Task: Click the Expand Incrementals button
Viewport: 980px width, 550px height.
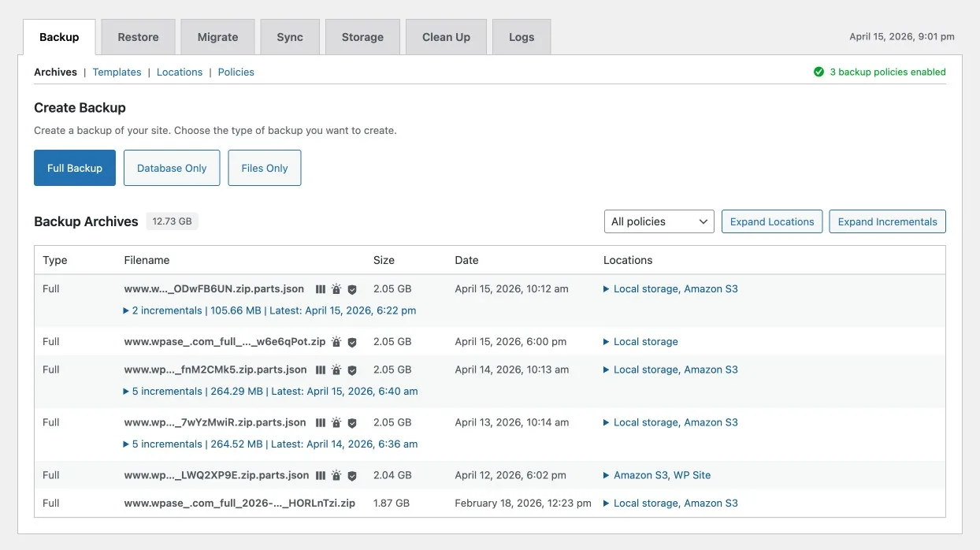Action: click(x=887, y=221)
